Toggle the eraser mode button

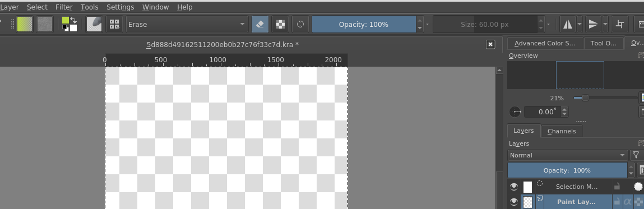coord(260,24)
